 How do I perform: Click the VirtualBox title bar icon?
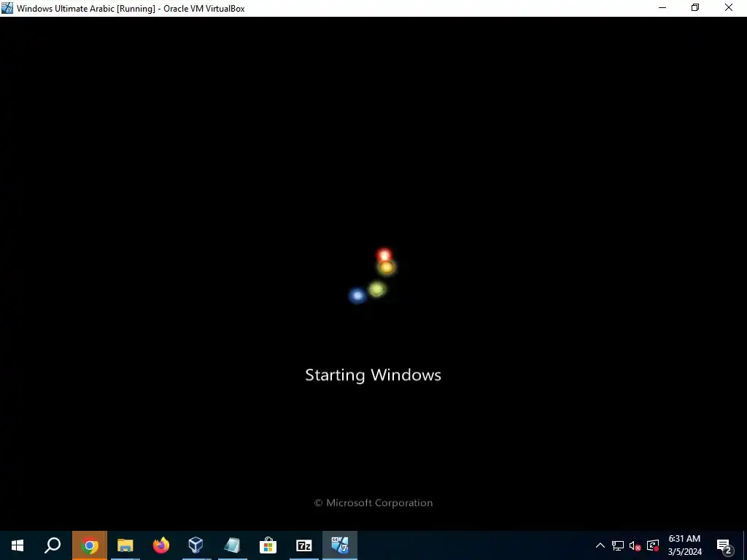point(7,8)
